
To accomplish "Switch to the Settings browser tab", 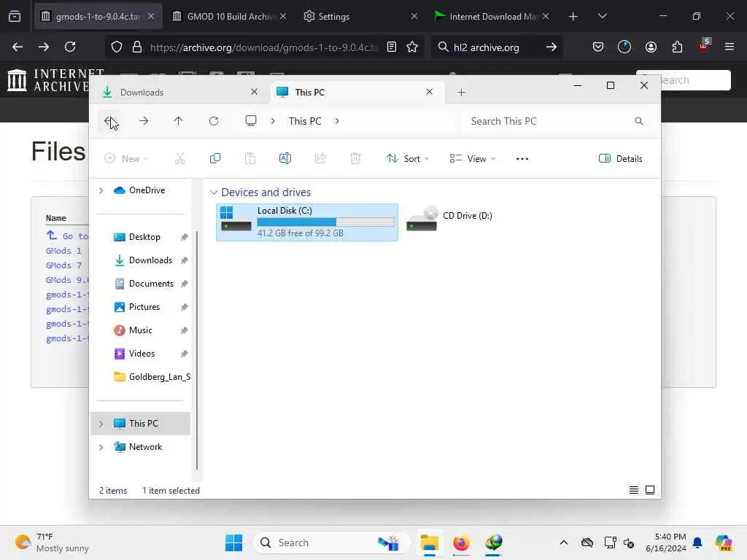I will (360, 16).
